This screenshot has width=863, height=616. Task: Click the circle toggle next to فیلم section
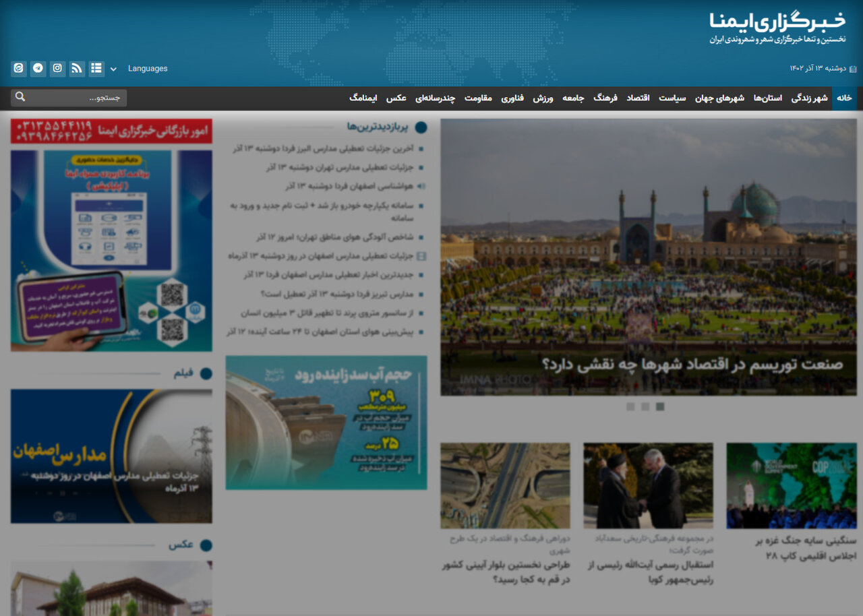pos(206,373)
